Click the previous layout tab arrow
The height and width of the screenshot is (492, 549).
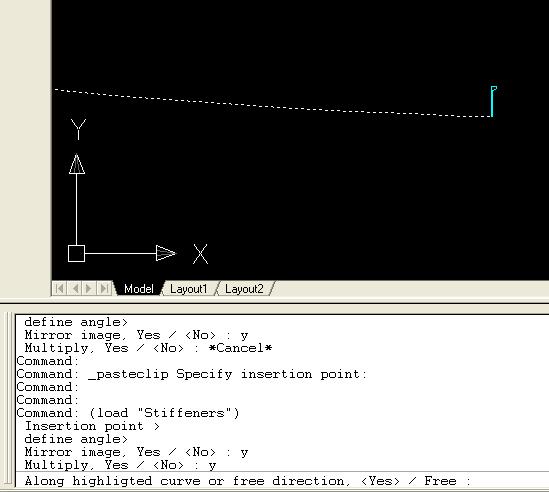click(x=75, y=289)
